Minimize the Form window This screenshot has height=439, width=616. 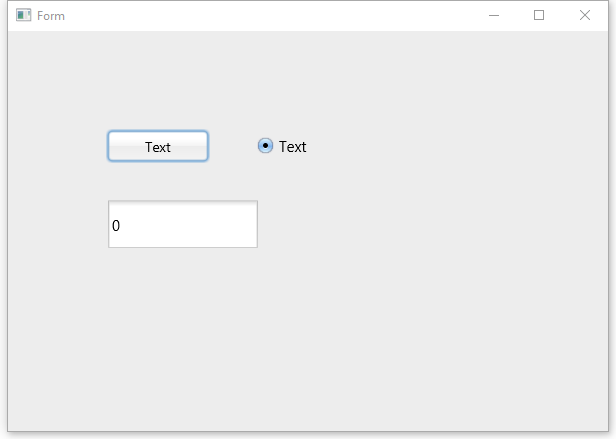[494, 15]
